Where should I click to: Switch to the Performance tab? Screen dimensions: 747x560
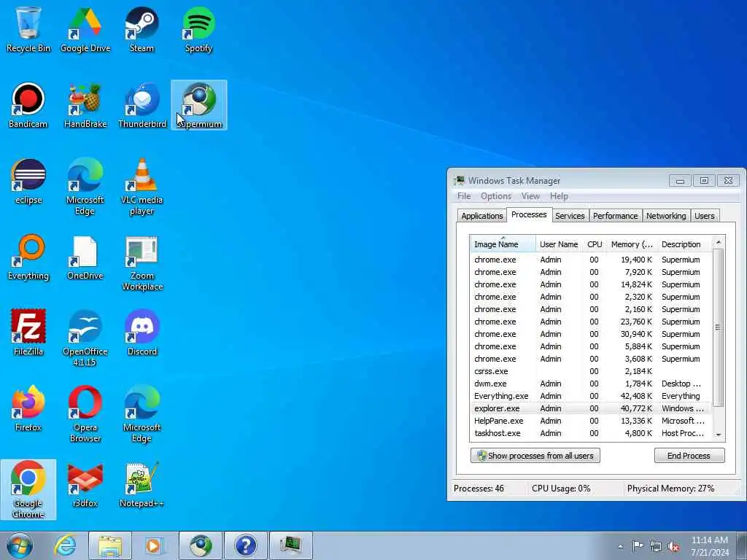point(615,216)
